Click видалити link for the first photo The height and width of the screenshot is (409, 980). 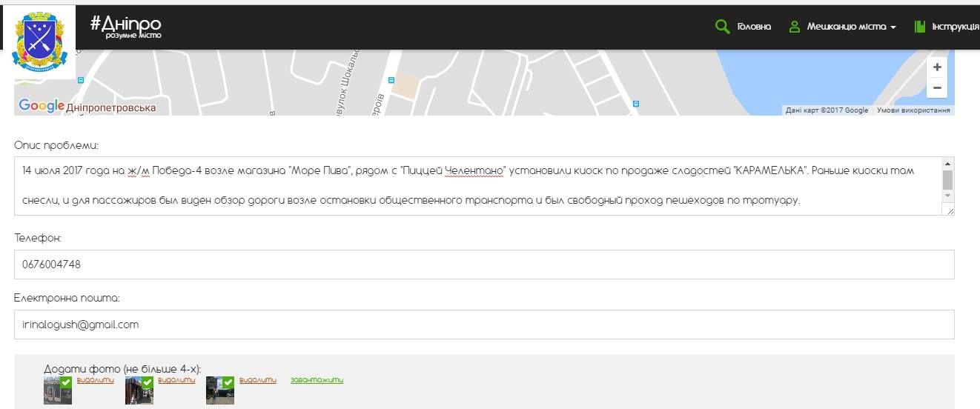[x=96, y=380]
